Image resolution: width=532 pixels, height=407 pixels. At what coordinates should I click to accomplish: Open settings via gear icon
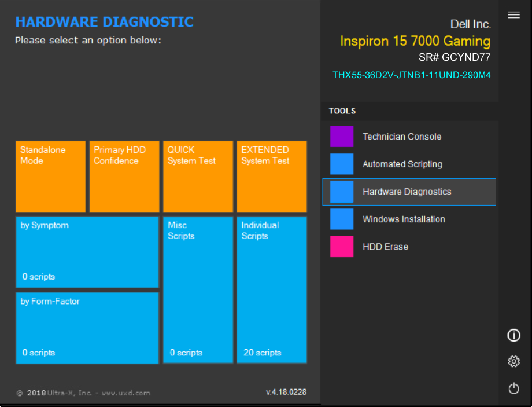513,361
